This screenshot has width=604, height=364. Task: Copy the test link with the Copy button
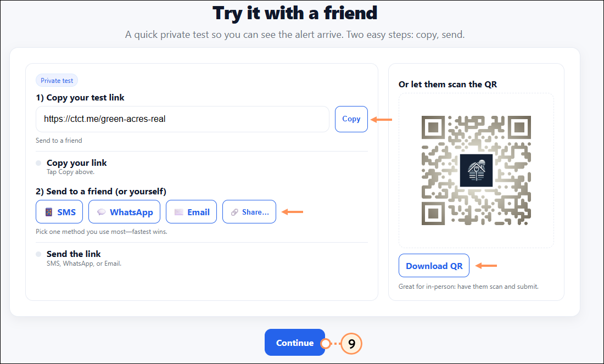(x=351, y=119)
